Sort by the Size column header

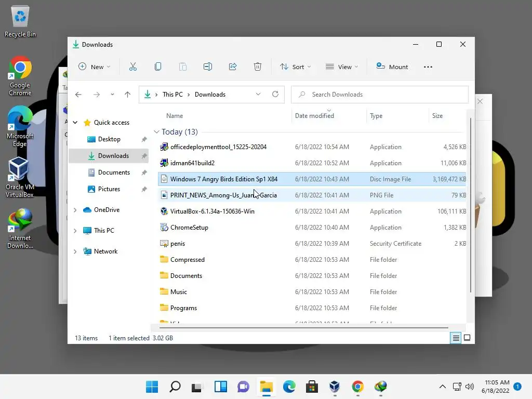coord(437,116)
